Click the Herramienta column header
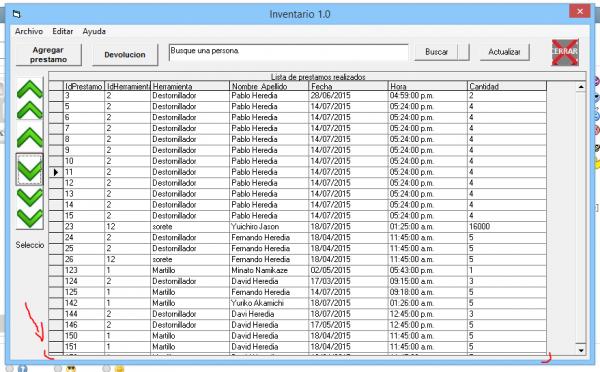Screen dimensions: 600x372 pos(190,86)
